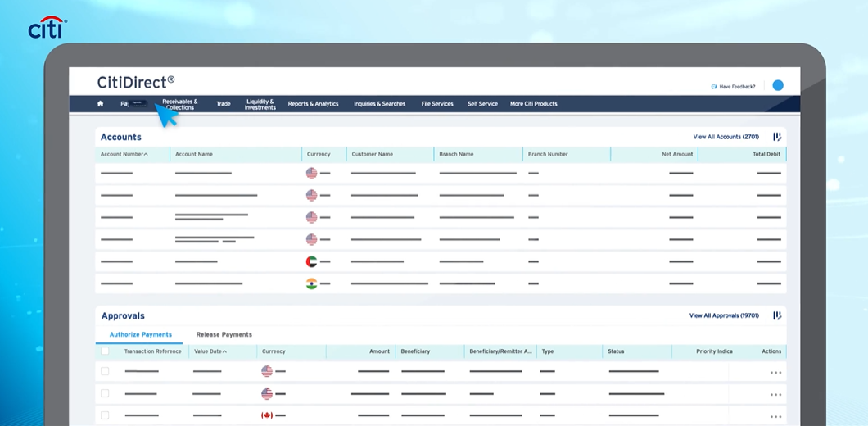Click the UAE flag currency icon
This screenshot has width=868, height=426.
pos(312,261)
